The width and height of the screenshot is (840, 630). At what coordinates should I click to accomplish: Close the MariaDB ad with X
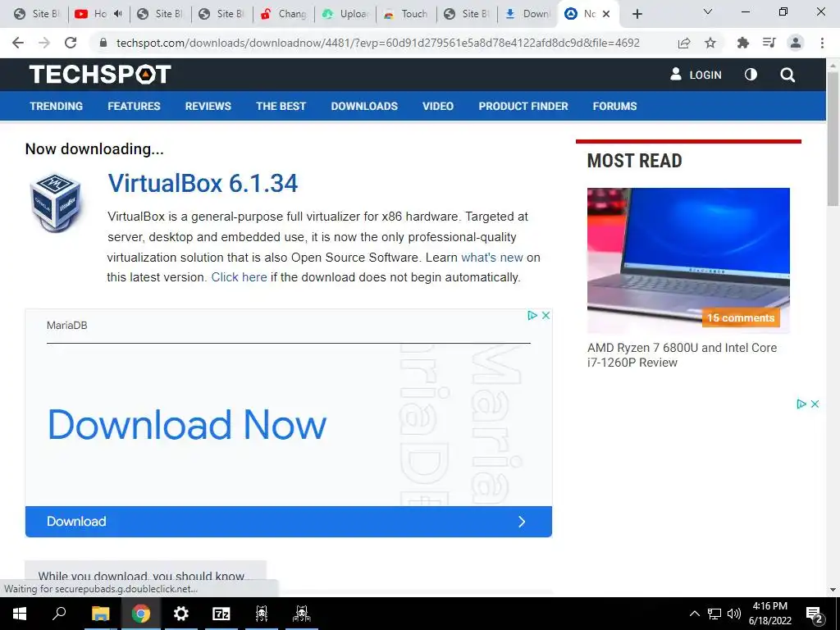tap(546, 316)
